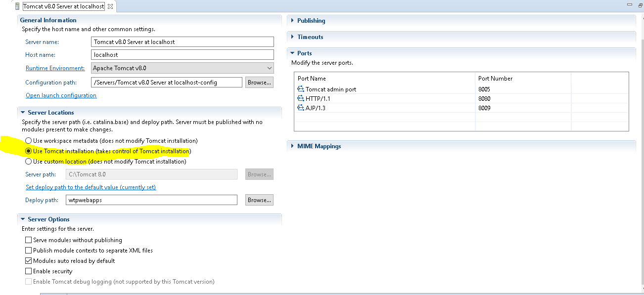Image resolution: width=644 pixels, height=295 pixels.
Task: Uncheck Modules auto reload by default
Action: pos(28,261)
